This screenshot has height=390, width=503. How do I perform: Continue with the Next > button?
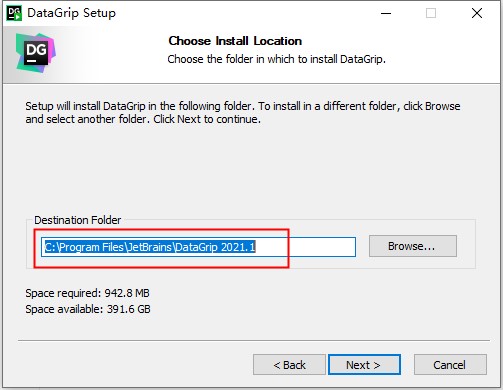(364, 365)
